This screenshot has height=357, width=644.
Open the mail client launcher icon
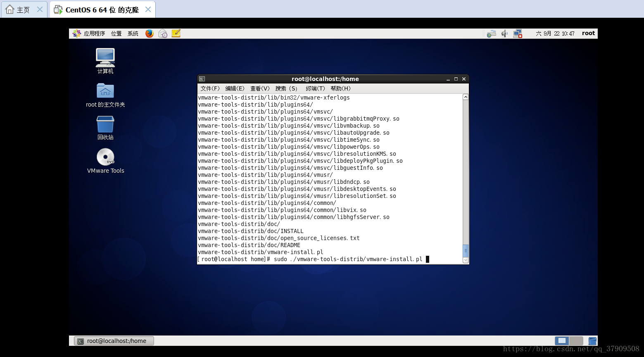[163, 33]
